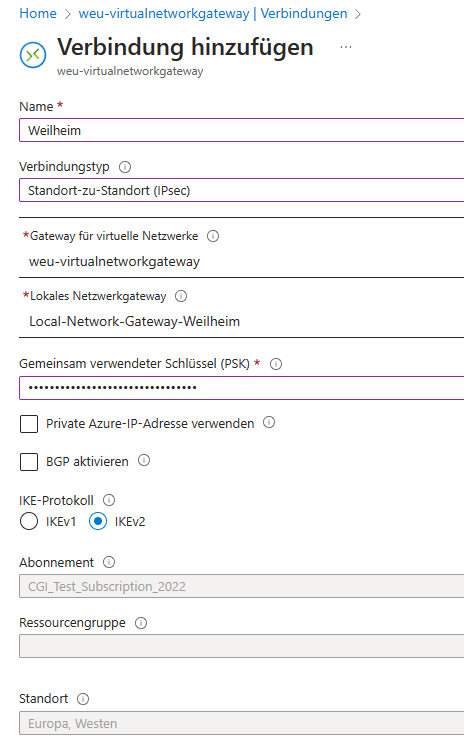The image size is (464, 751).
Task: Show info tooltip for IKE-Protokoll
Action: tap(109, 501)
